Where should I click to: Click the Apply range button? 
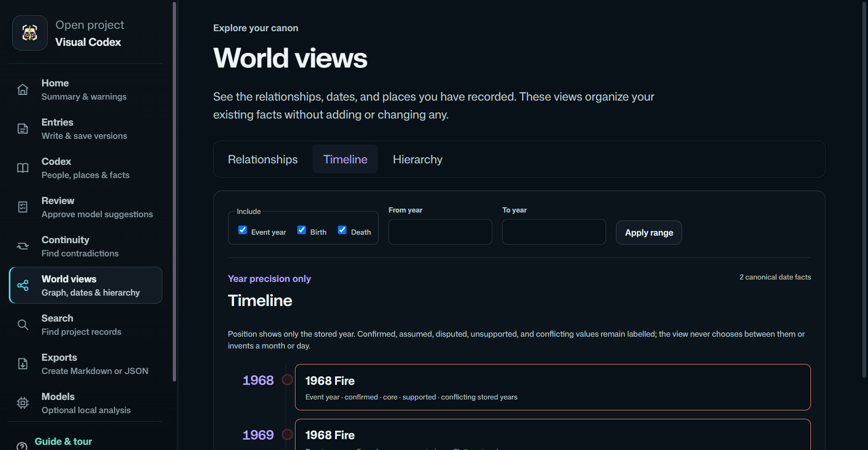[649, 233]
